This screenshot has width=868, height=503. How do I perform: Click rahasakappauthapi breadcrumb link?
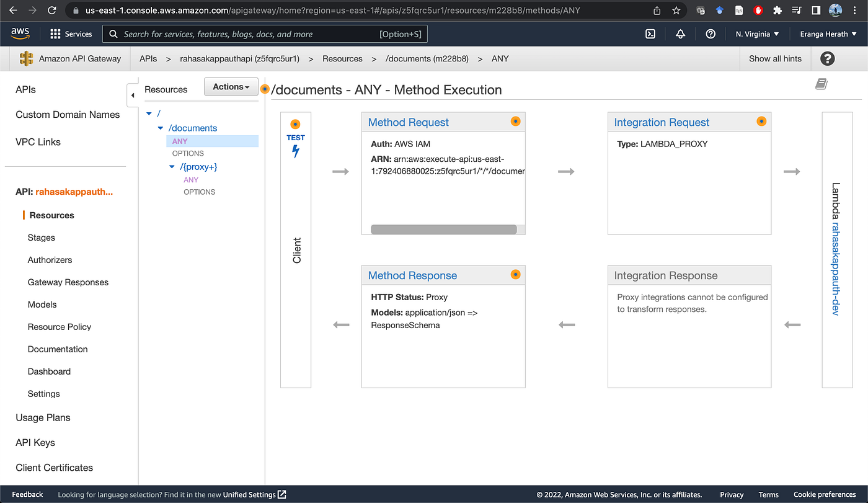click(240, 58)
